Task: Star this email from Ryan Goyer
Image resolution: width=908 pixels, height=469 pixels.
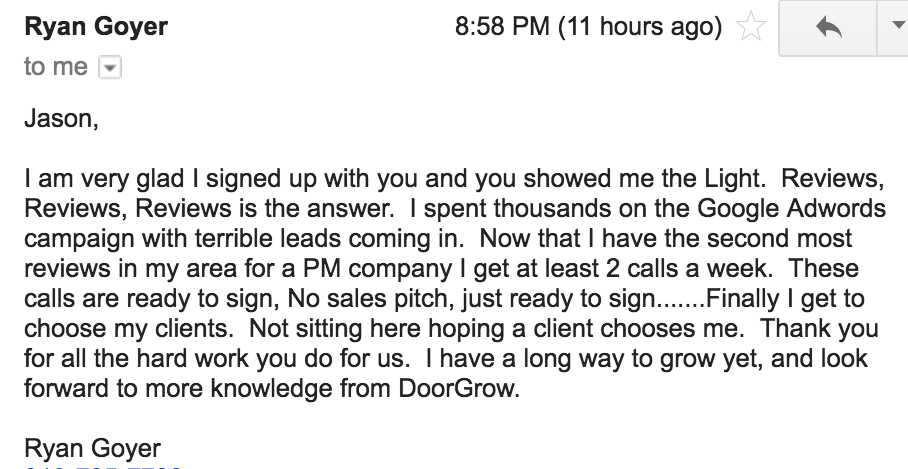Action: pos(751,26)
